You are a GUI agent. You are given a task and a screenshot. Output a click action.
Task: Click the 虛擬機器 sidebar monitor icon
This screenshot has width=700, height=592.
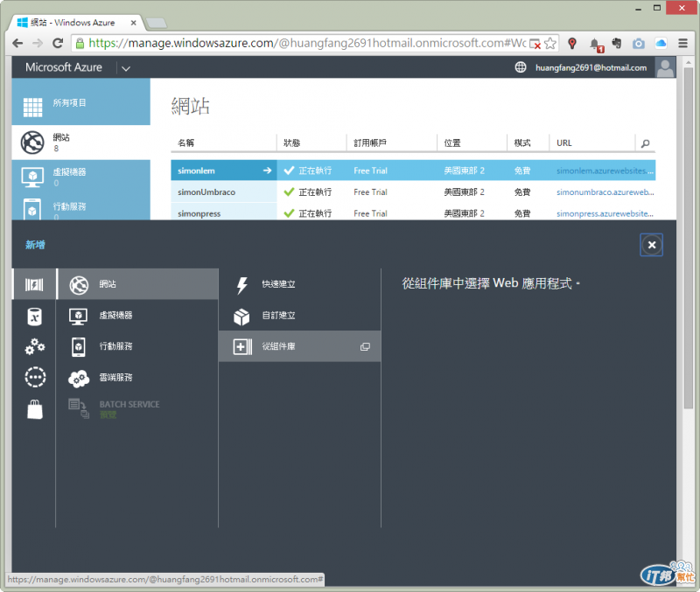32,178
